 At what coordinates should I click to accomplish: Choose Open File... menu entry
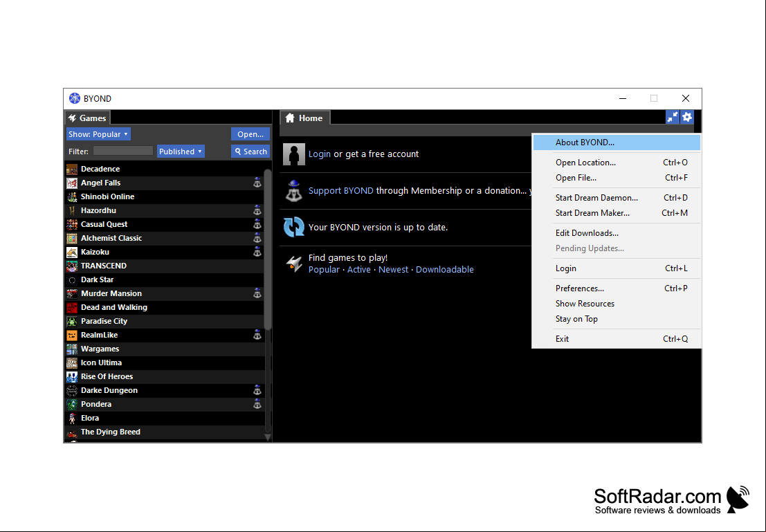tap(617, 178)
